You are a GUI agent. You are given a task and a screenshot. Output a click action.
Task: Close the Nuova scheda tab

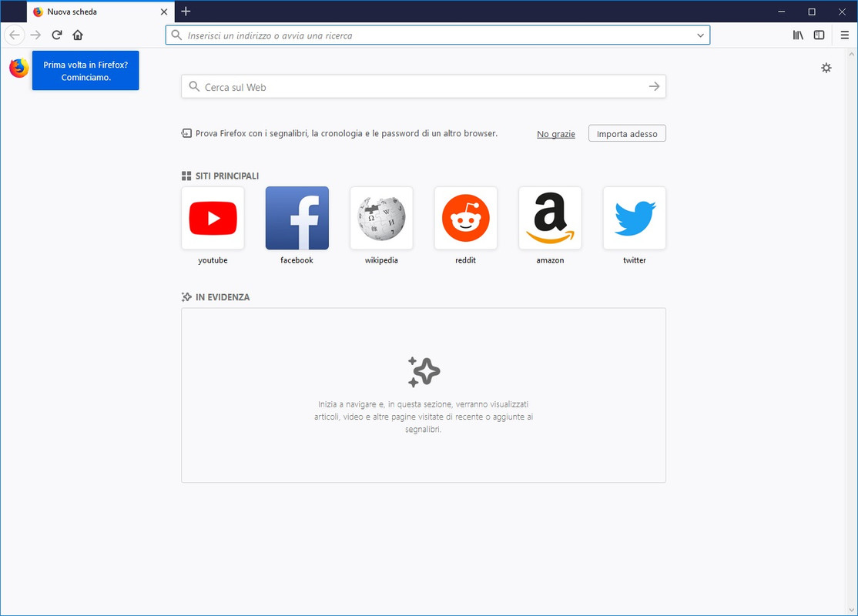pos(163,12)
